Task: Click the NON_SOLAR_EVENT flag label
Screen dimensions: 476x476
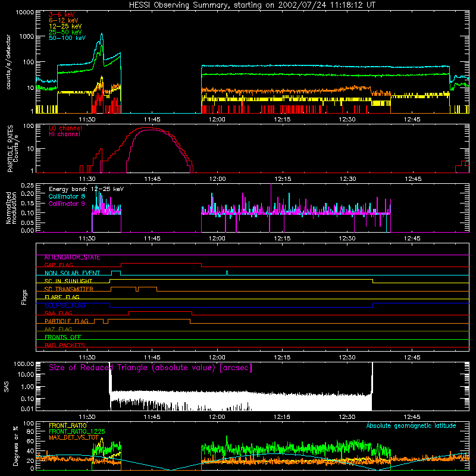Action: tap(72, 273)
